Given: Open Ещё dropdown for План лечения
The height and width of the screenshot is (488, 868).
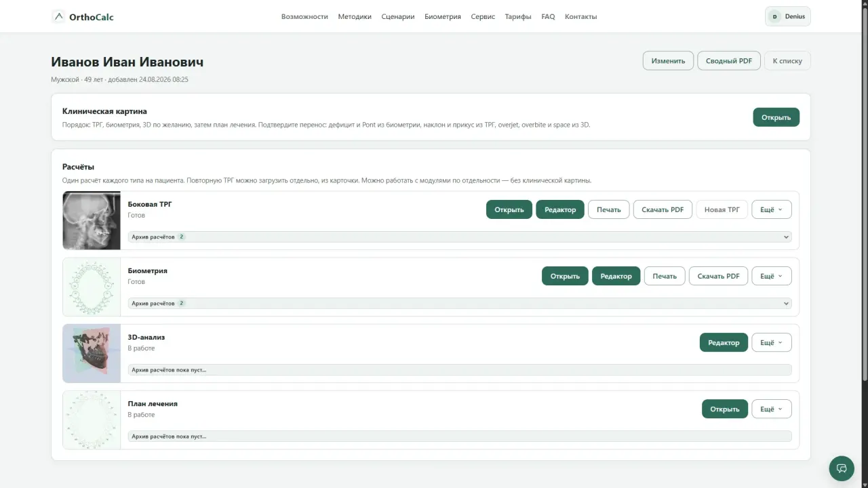Looking at the screenshot, I should (x=771, y=409).
